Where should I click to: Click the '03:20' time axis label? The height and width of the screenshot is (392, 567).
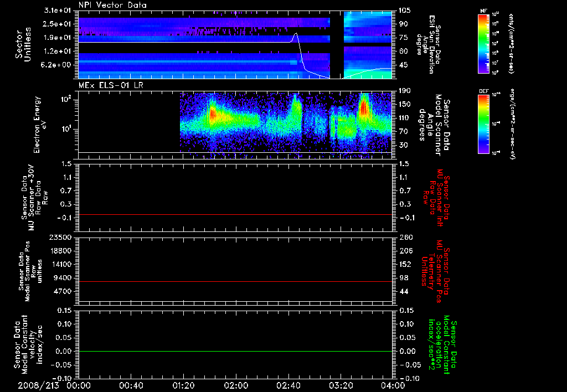point(341,386)
